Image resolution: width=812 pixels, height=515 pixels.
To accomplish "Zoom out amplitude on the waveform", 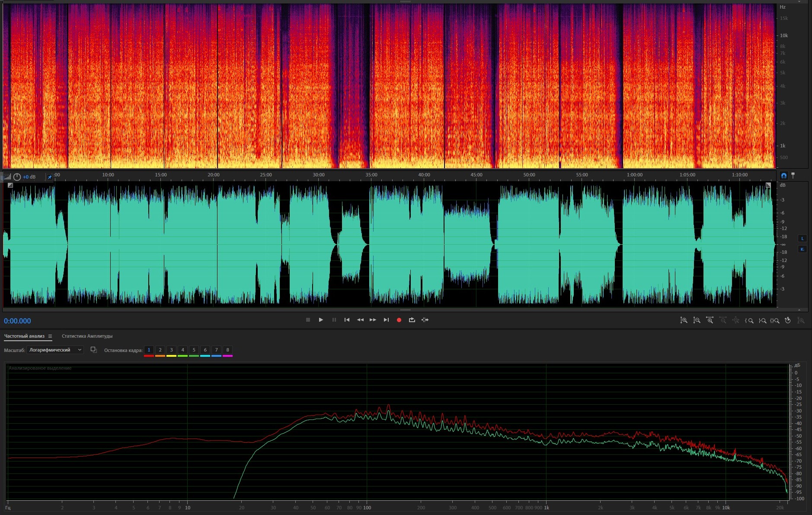I will pos(697,320).
